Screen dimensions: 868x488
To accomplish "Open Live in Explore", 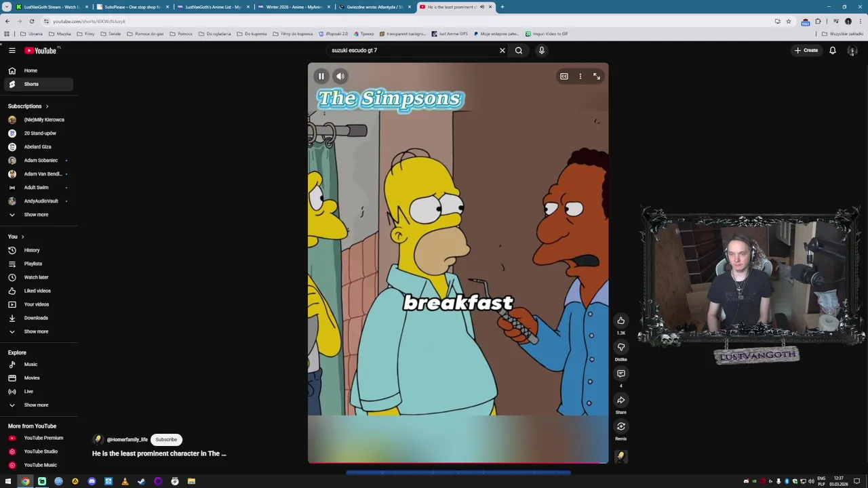I will point(38,391).
